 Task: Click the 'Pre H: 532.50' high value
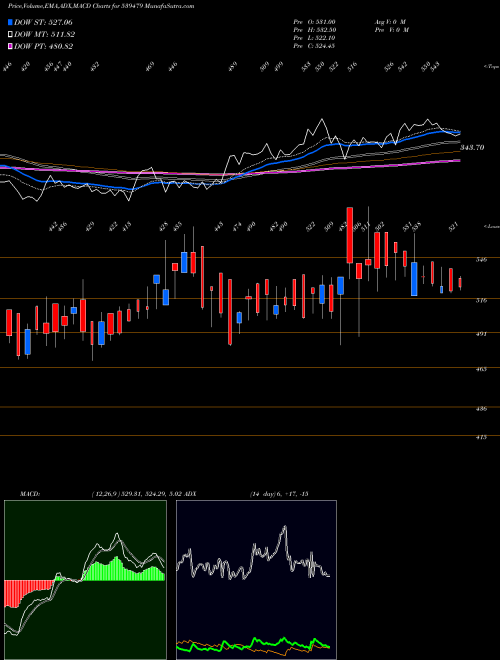click(314, 30)
